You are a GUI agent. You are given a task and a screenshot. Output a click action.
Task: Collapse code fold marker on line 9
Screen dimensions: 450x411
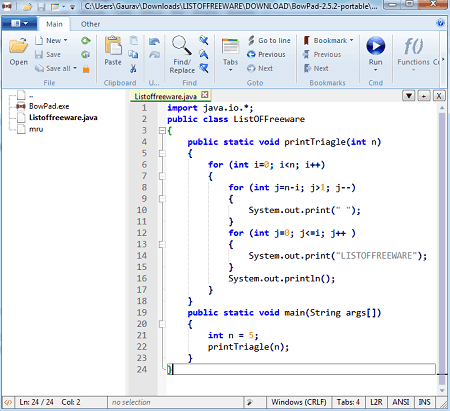162,199
